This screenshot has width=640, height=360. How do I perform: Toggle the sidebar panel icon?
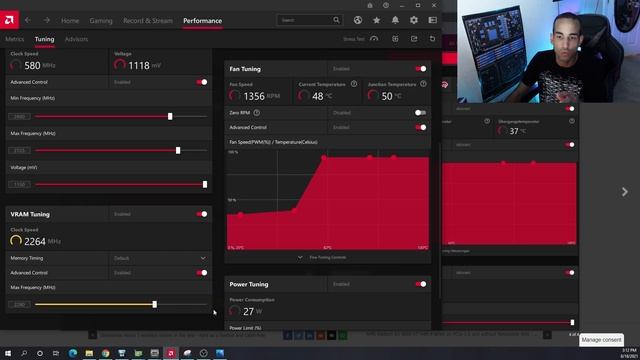click(x=433, y=20)
